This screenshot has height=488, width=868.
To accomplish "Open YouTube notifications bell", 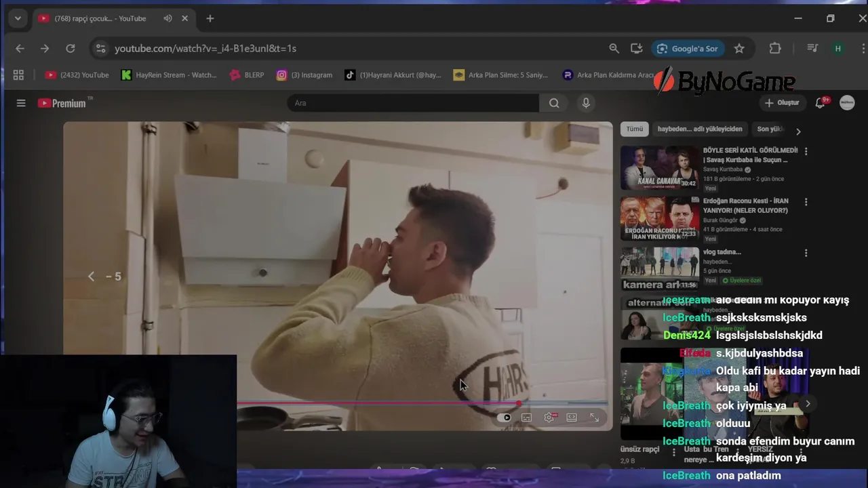I will click(x=820, y=103).
